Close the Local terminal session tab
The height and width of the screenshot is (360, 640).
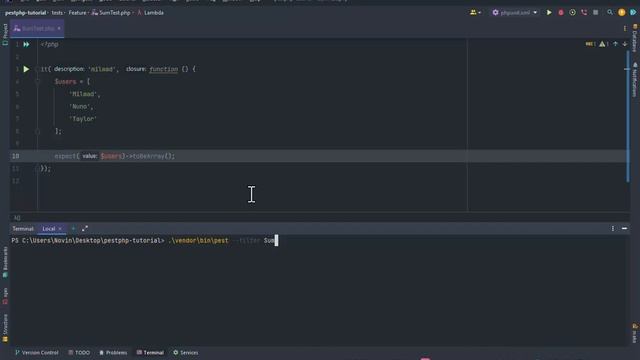click(x=60, y=229)
